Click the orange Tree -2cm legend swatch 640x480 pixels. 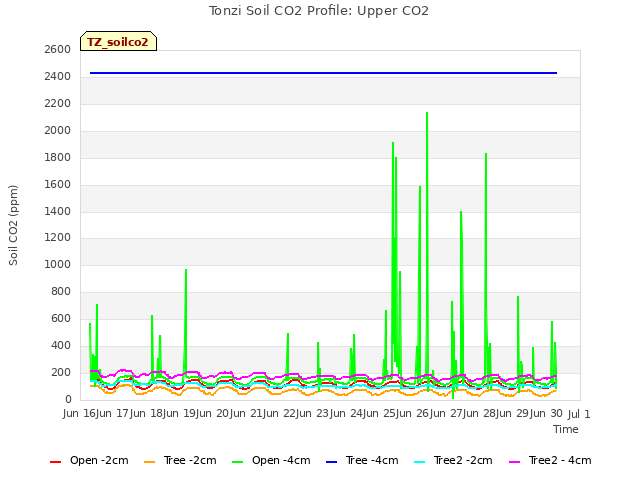(x=149, y=462)
